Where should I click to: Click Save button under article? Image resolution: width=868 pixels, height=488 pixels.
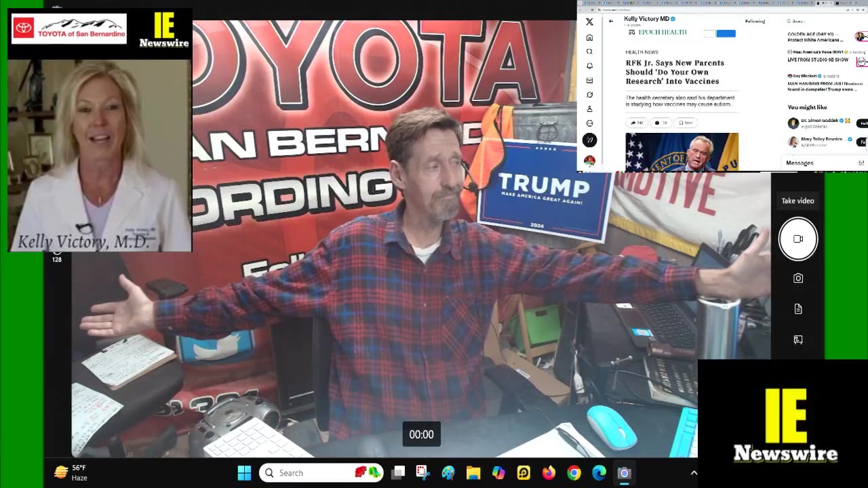click(x=686, y=123)
